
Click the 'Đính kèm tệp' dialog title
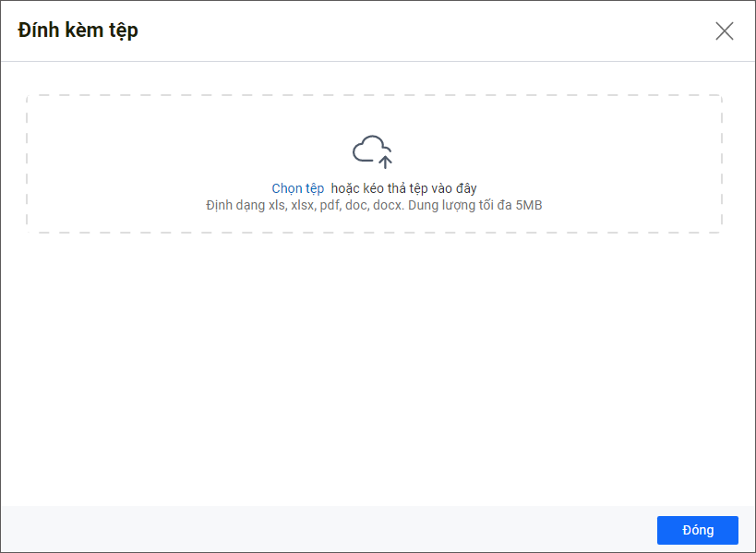[78, 30]
